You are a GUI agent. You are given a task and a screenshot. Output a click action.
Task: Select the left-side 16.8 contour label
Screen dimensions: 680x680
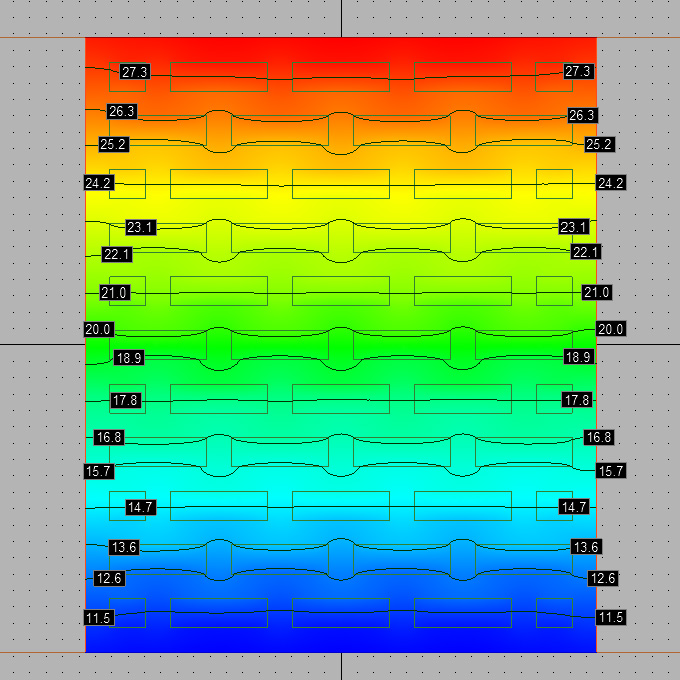[109, 437]
